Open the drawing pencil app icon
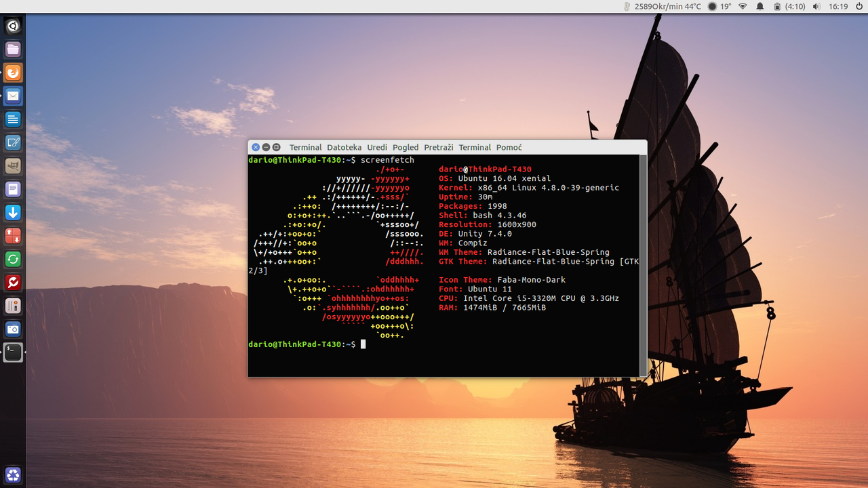 click(x=13, y=142)
